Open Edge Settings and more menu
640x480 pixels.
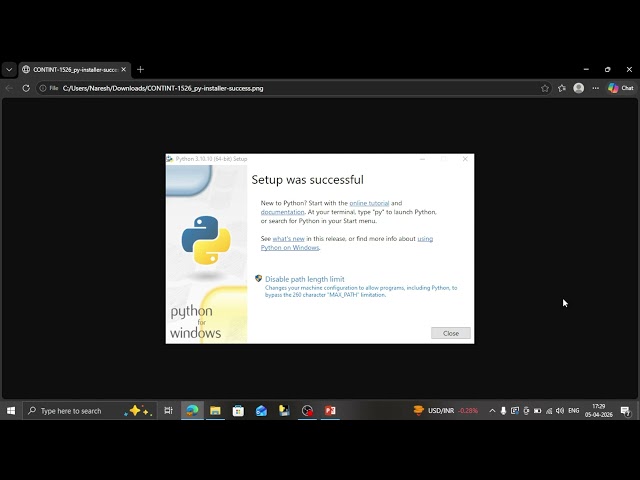(596, 88)
